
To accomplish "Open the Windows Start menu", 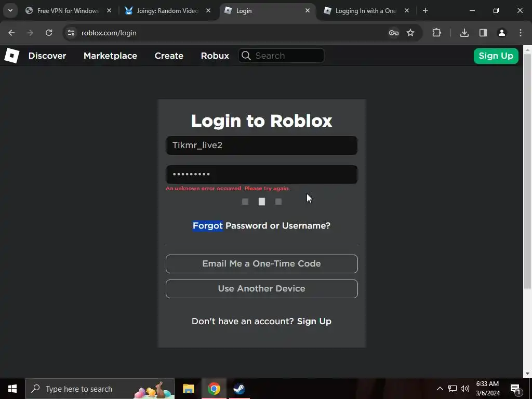I will [x=12, y=389].
